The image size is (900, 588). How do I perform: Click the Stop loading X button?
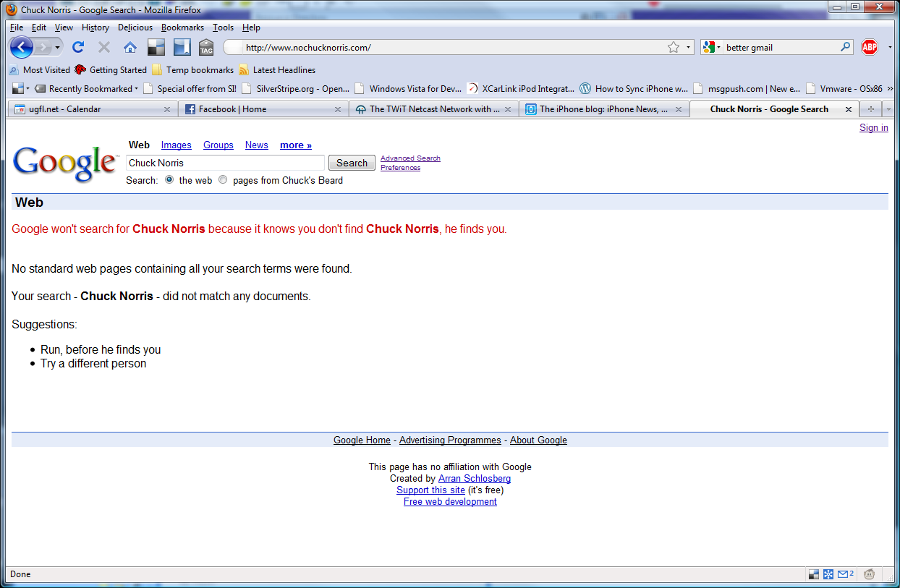pos(104,48)
